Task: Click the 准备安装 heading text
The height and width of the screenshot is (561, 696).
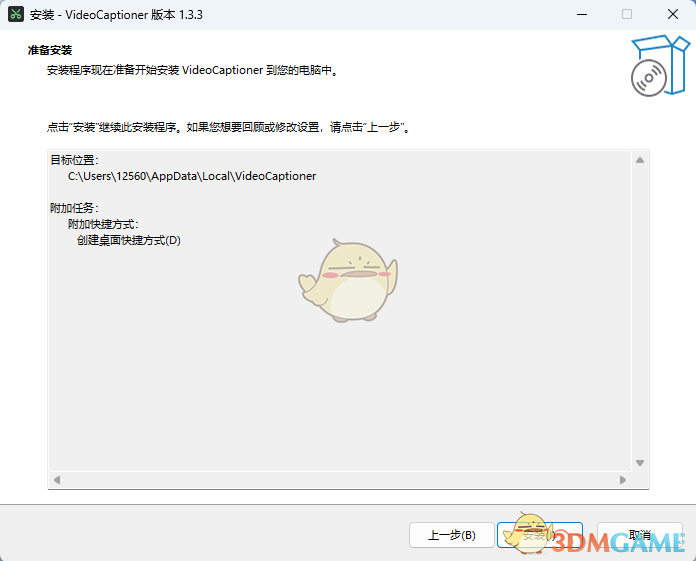Action: point(50,50)
